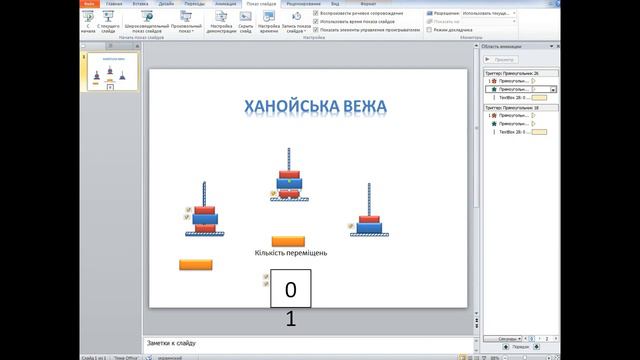This screenshot has height=360, width=640.
Task: Click text Кількість переміщень
Action: point(291,253)
